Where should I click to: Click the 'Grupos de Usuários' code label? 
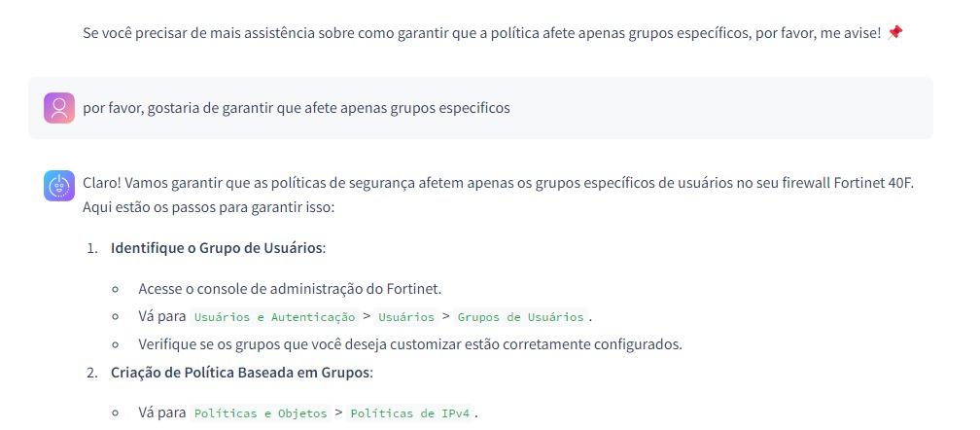tap(520, 317)
